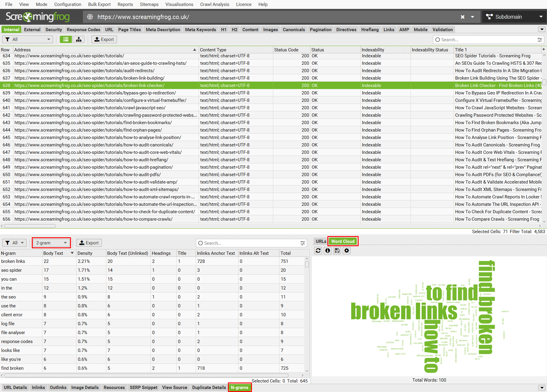The image size is (547, 392).
Task: Open the top All filter dropdown
Action: point(28,39)
